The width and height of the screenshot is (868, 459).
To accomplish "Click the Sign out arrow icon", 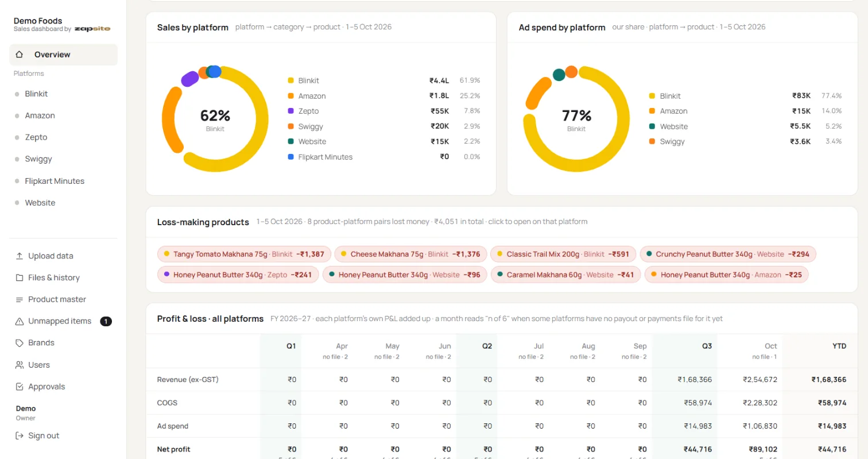I will [20, 436].
